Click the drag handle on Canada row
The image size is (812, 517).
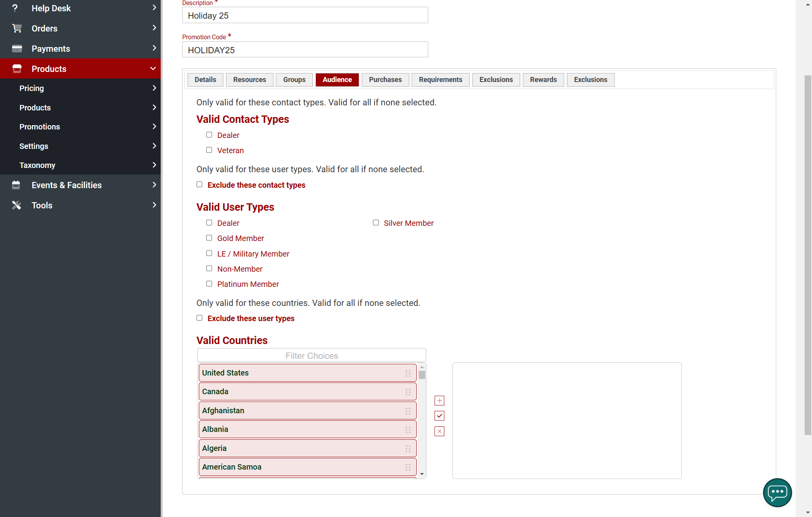pos(408,392)
